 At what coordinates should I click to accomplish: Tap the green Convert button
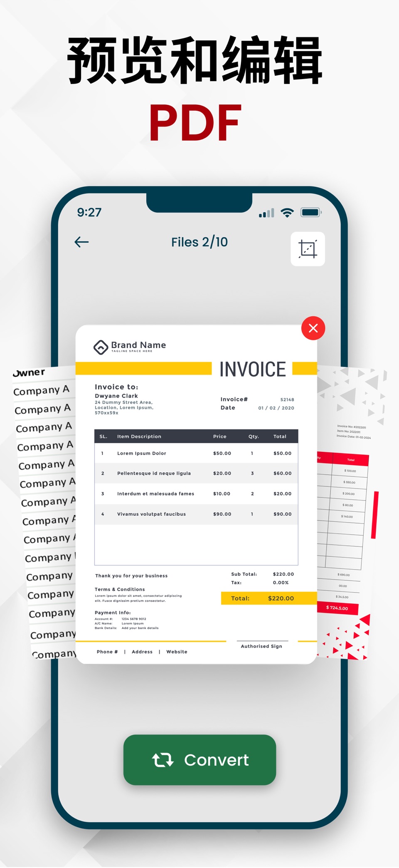pos(199,760)
